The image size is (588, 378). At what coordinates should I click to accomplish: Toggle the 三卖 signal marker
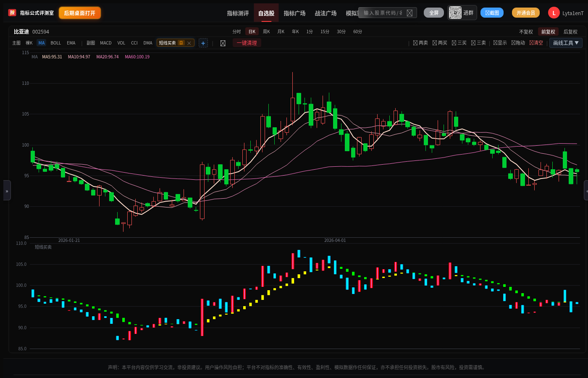[478, 43]
